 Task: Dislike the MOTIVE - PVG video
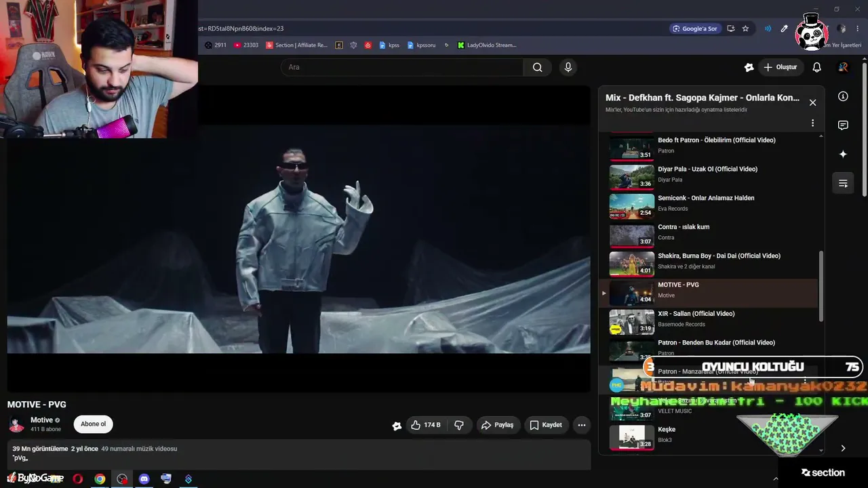tap(459, 425)
